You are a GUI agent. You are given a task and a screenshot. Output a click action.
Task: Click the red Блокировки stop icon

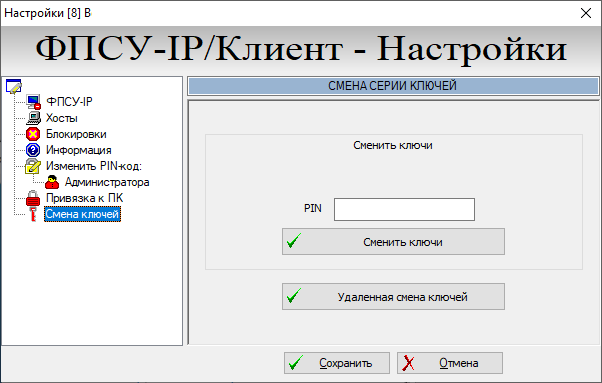click(x=33, y=134)
